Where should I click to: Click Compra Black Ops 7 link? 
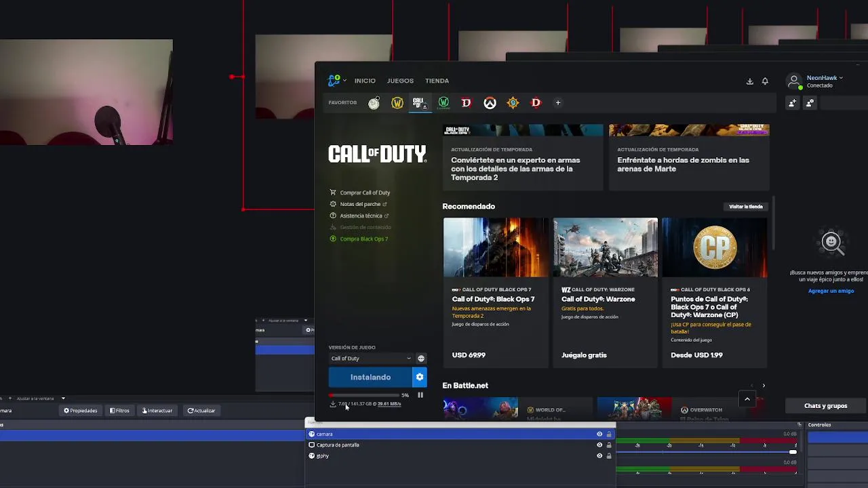pyautogui.click(x=363, y=239)
